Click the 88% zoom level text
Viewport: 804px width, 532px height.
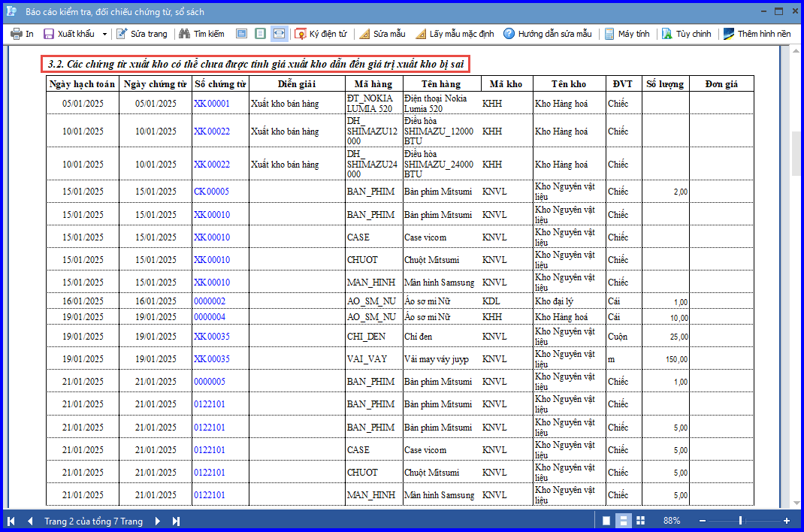coord(672,521)
